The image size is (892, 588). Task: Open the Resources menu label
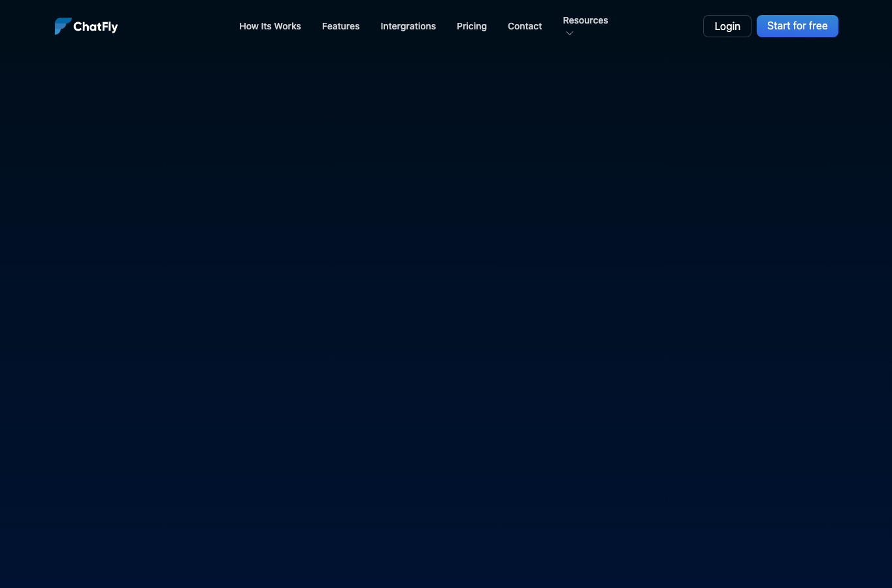click(586, 20)
